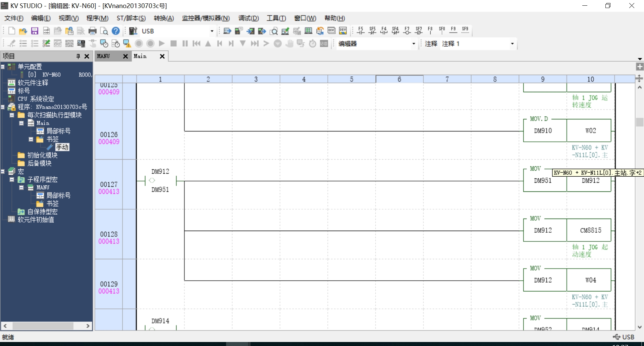This screenshot has height=346, width=644.
Task: Select 标号 in project tree
Action: click(24, 91)
